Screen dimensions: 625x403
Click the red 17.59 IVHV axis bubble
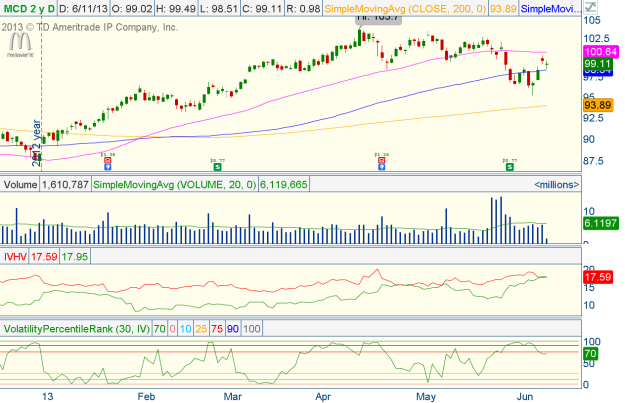click(598, 277)
